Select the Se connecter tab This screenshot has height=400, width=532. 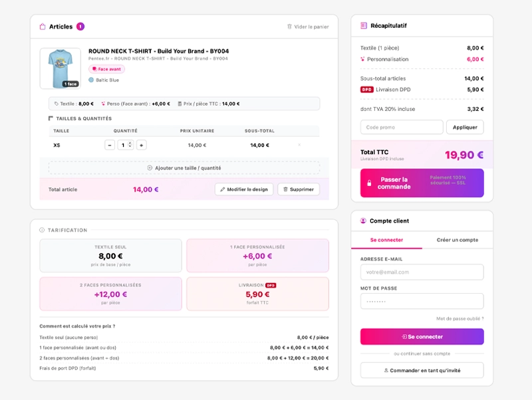coord(386,240)
